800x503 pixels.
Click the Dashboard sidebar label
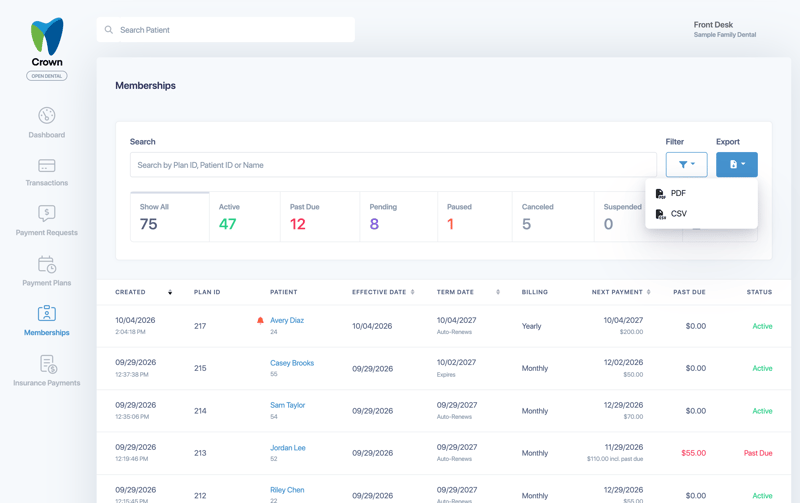47,135
